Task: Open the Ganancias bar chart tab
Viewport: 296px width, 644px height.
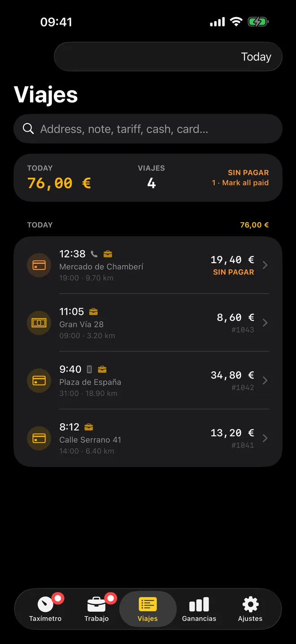Action: point(199,609)
